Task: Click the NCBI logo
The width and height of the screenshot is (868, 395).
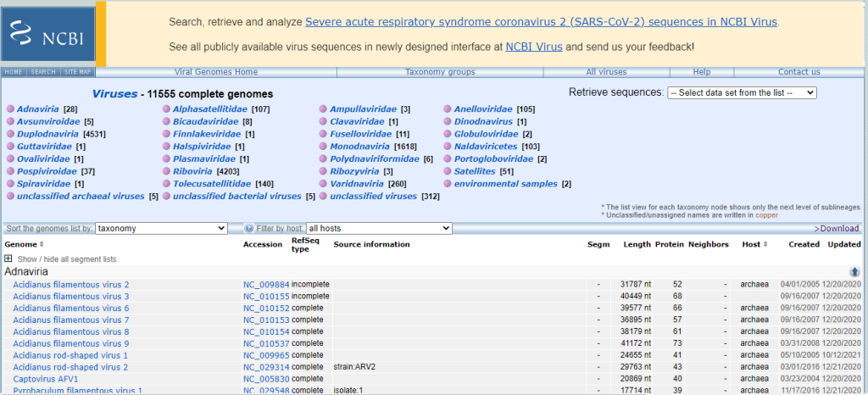Action: (47, 34)
